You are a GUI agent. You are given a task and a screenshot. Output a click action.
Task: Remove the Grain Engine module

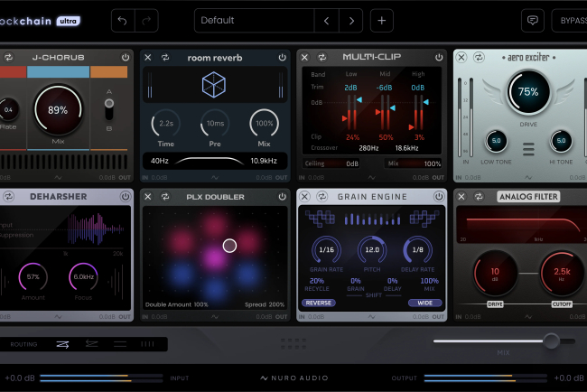point(304,197)
